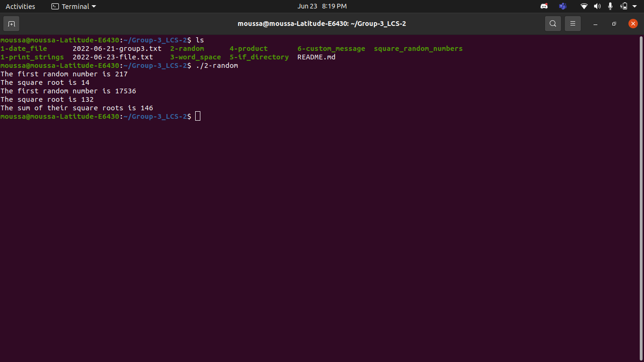Expand the system status menu arrow
Screen dimensions: 644x362
634,6
